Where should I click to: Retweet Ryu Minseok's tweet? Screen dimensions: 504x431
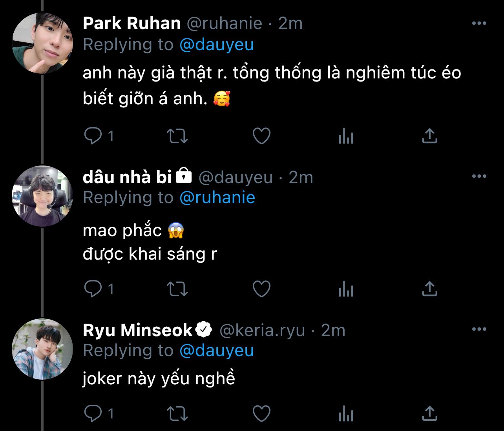pyautogui.click(x=177, y=413)
